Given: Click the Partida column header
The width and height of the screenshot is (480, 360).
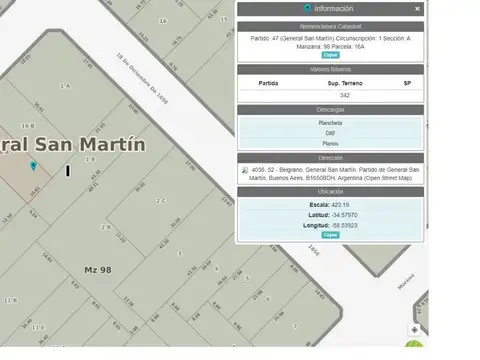Looking at the screenshot, I should pyautogui.click(x=268, y=83).
